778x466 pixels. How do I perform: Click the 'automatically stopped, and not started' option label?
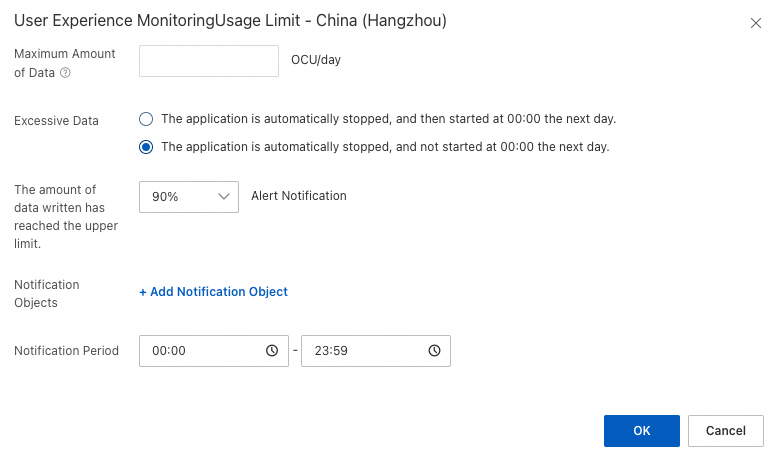point(385,147)
